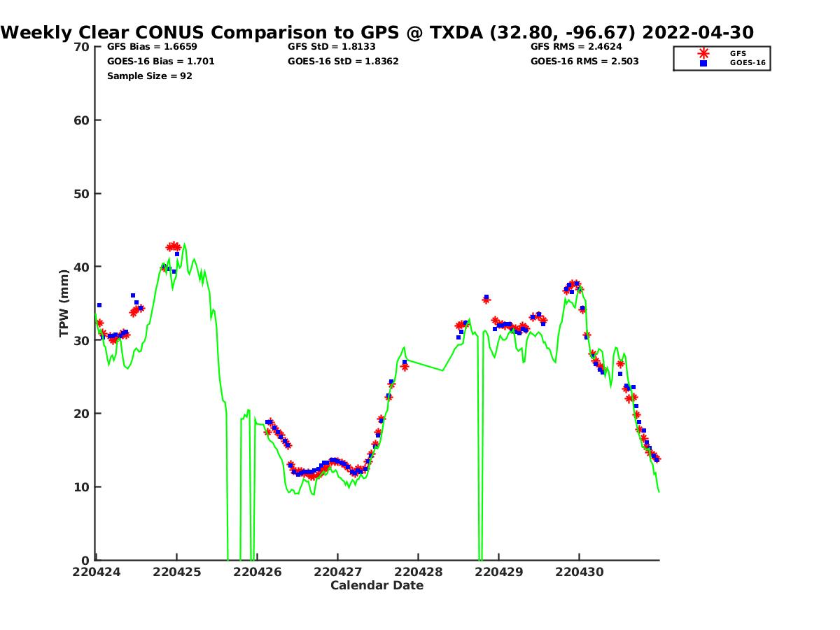
Task: Click the GOES-16 RMS = 2.503 text
Action: point(584,62)
